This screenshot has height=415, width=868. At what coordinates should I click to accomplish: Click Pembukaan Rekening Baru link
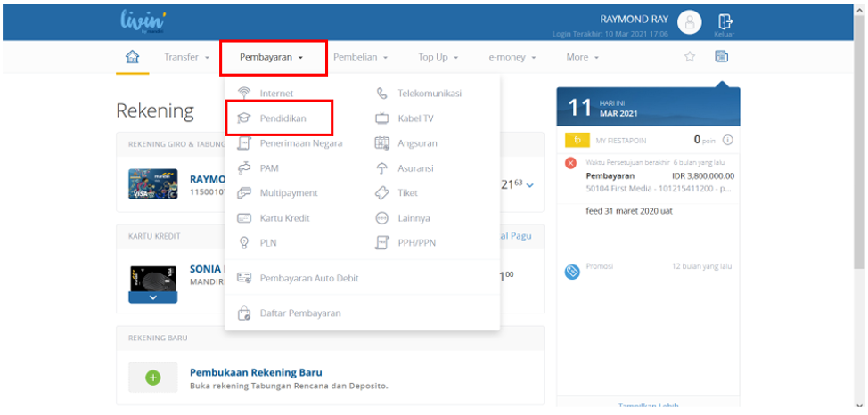pyautogui.click(x=256, y=372)
